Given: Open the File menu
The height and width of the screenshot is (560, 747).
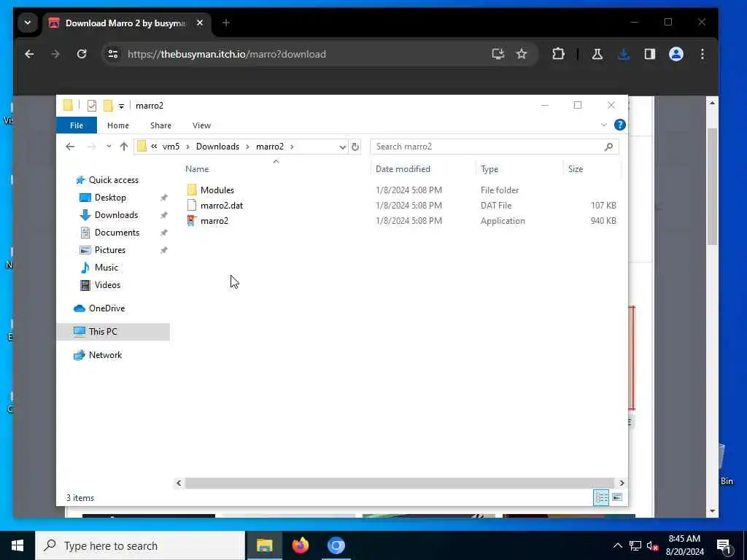Looking at the screenshot, I should 76,125.
